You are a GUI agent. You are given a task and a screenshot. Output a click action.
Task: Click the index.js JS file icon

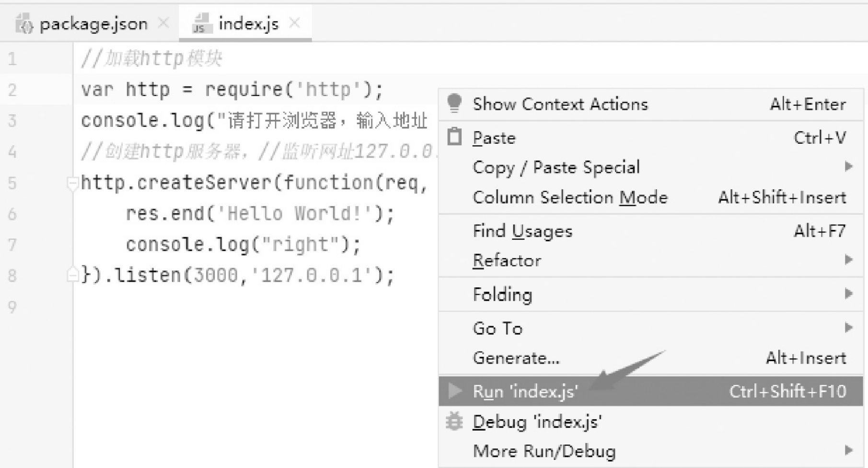pos(201,23)
